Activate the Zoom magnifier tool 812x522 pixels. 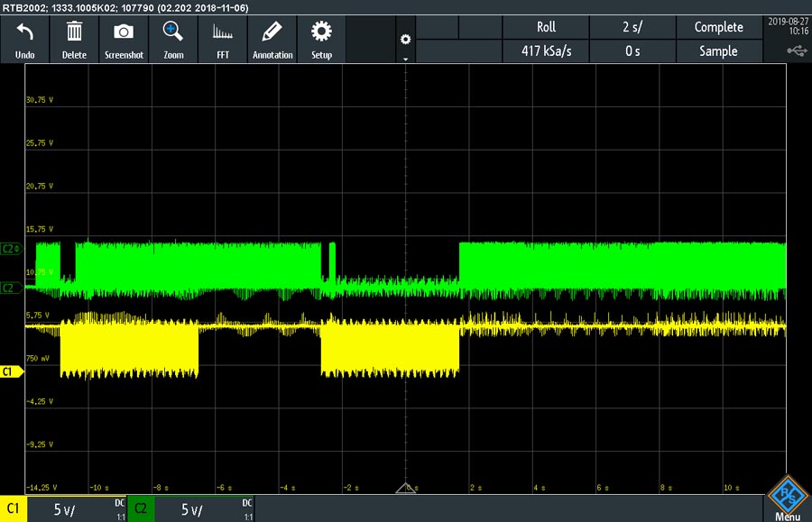(x=173, y=40)
